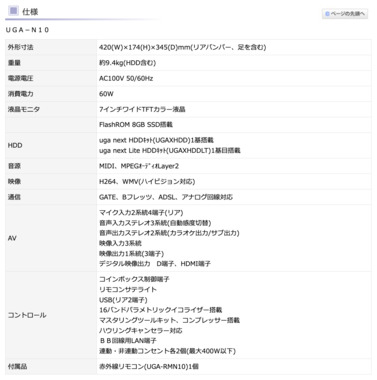This screenshot has width=377, height=380.
Task: Click the square icon beside 仕様 heading
Action: (13, 11)
